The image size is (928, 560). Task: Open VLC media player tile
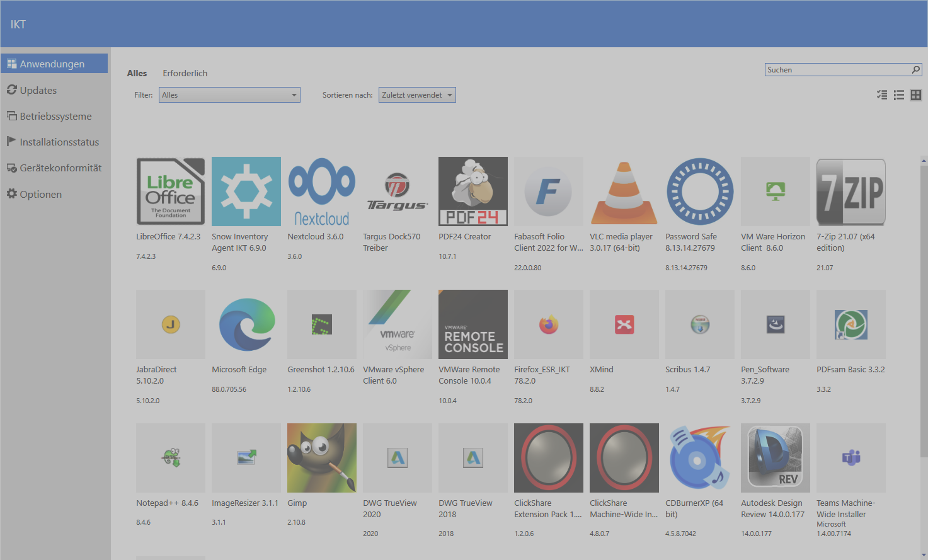(624, 191)
